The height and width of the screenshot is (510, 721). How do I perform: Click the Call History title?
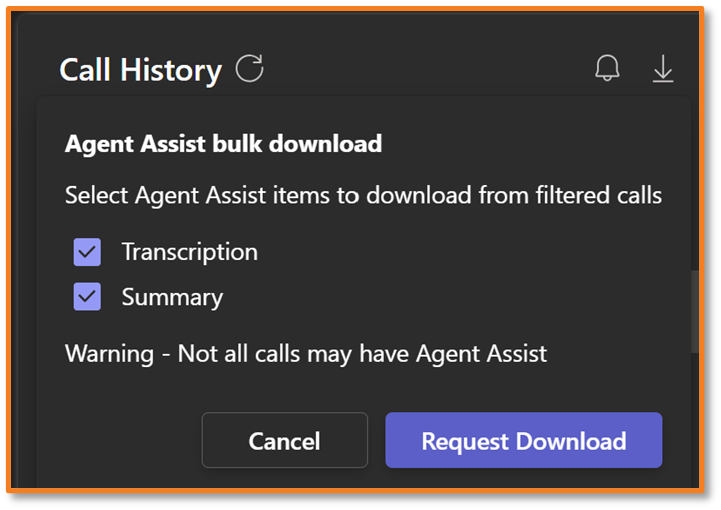click(140, 70)
